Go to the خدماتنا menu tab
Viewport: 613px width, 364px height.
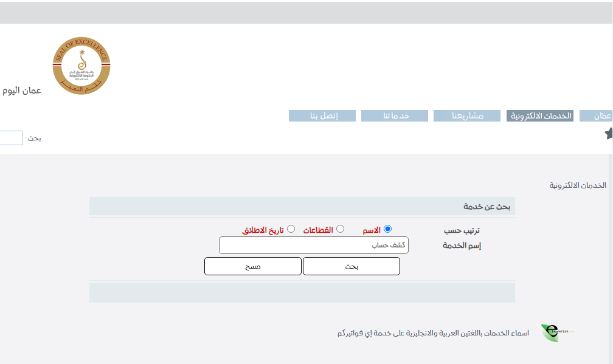(x=395, y=115)
